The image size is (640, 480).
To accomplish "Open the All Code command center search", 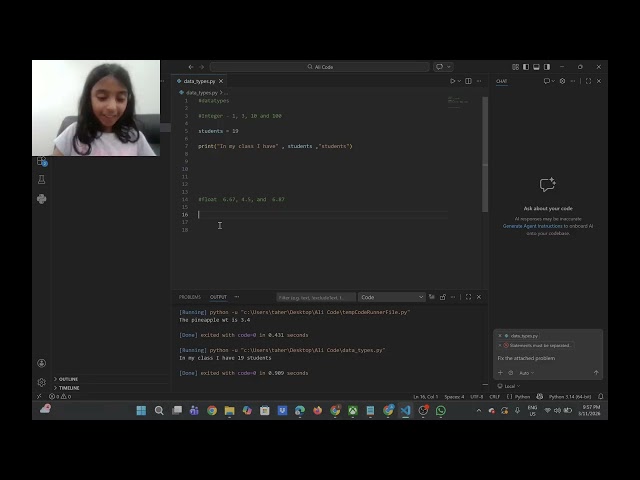I will (320, 67).
